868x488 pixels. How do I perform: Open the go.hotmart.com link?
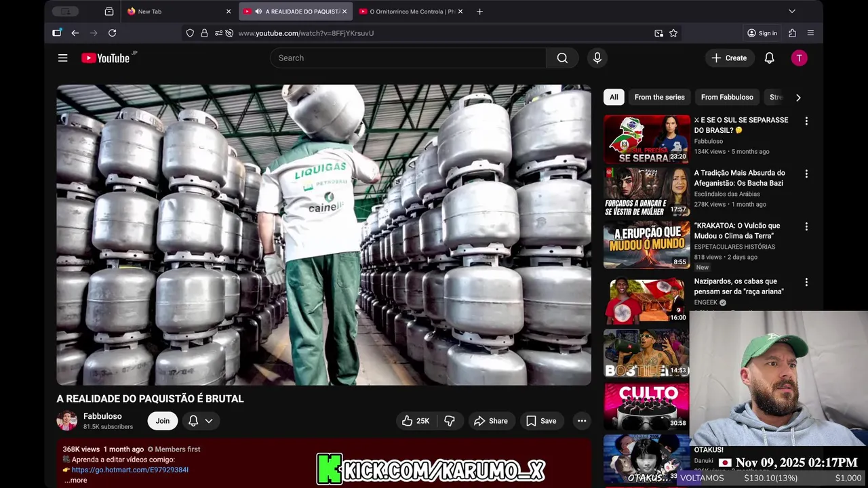point(130,470)
